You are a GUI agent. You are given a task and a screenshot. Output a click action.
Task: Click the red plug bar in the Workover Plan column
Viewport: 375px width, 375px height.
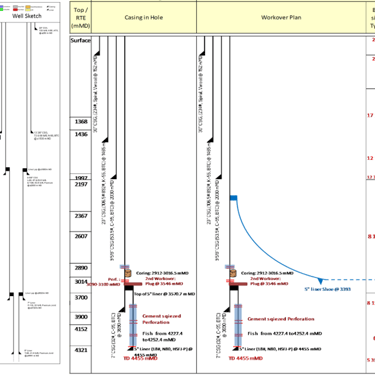point(238,284)
